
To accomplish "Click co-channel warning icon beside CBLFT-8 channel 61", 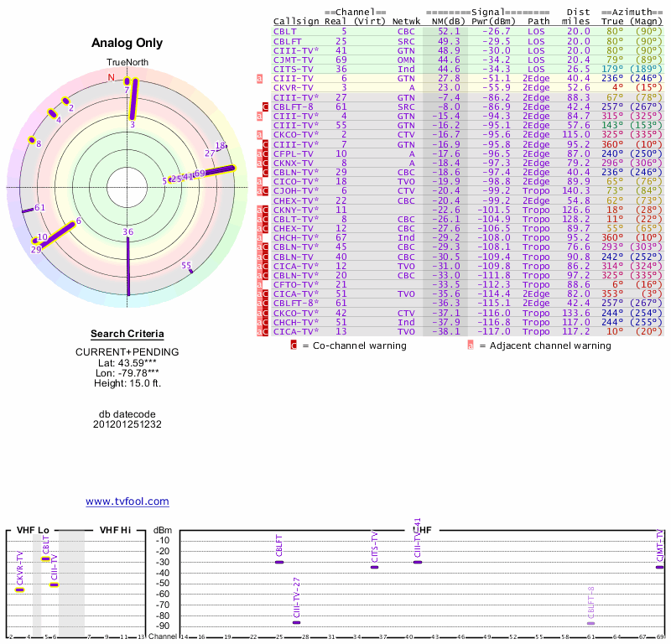I will click(266, 106).
